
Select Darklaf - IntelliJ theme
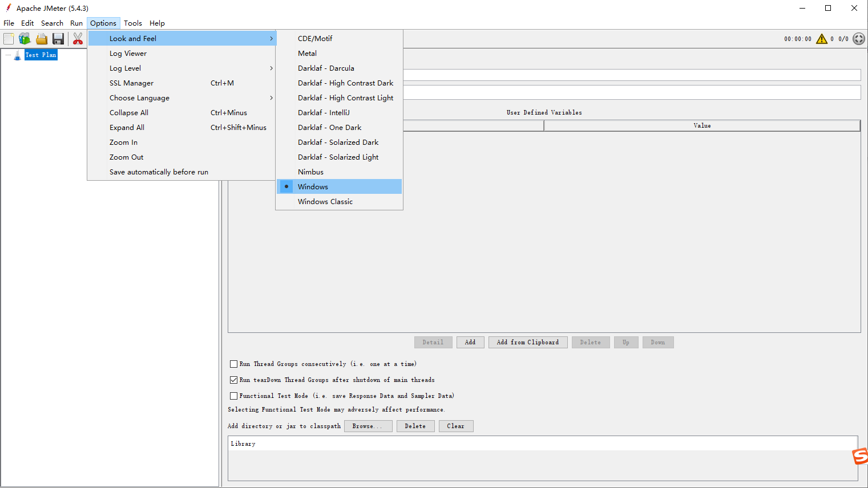339,112
